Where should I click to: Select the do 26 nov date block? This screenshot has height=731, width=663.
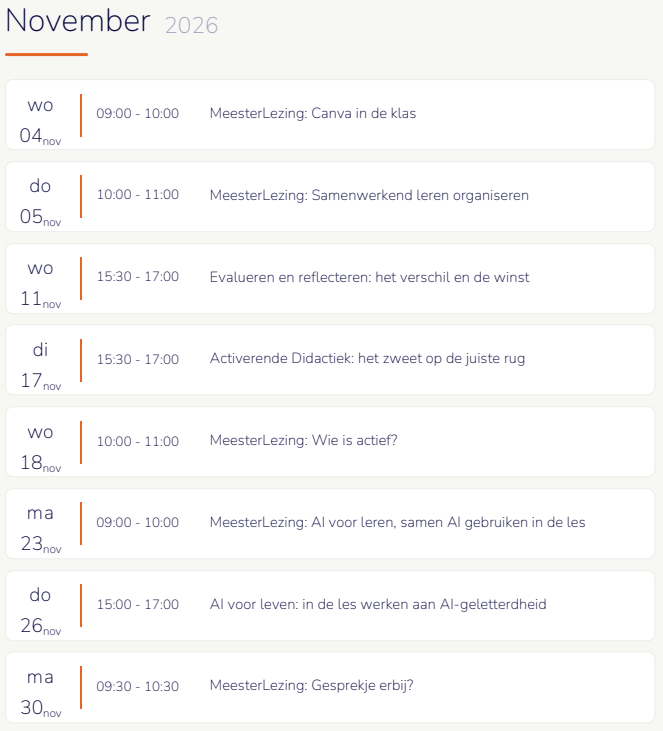(x=40, y=611)
